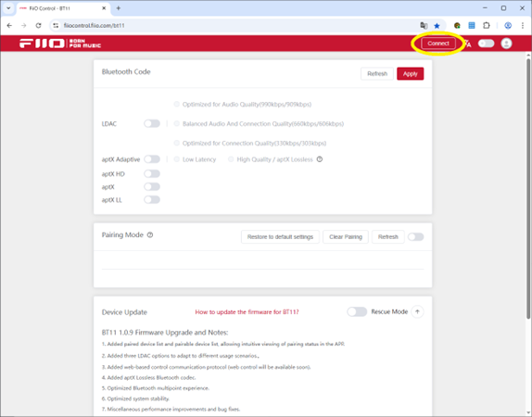Open the language translation icon in header
The image size is (532, 417).
468,44
